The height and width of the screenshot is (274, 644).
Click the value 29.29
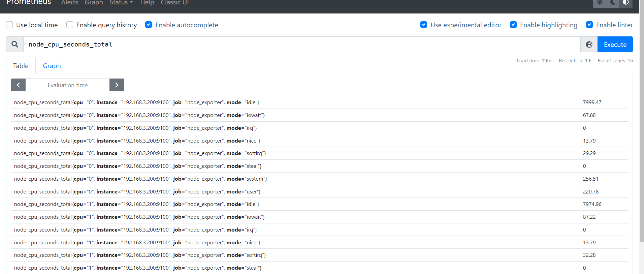coord(589,153)
